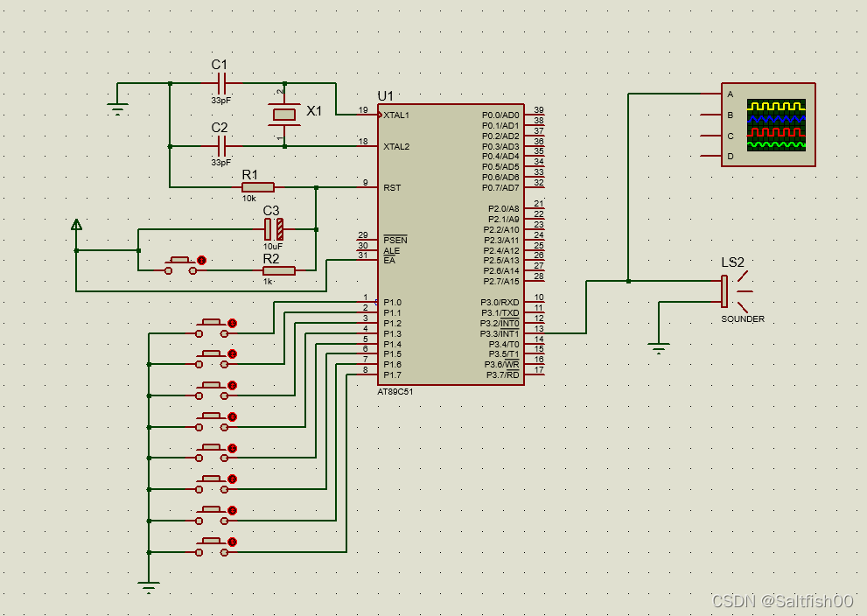Click the P2.7/A15 pin label
The width and height of the screenshot is (867, 616).
coord(501,282)
